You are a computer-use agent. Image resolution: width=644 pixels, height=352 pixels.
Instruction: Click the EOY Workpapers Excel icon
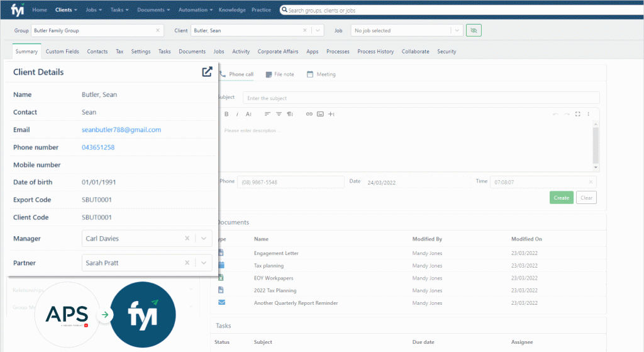[221, 278]
